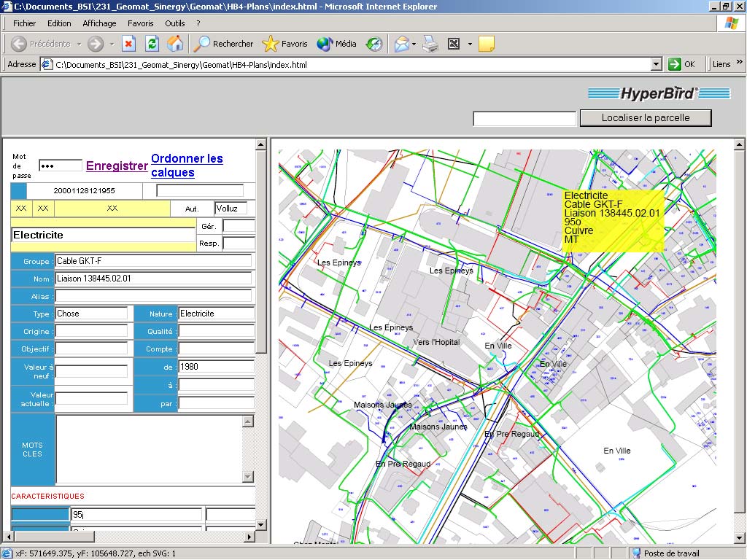Open the Affichage menu
This screenshot has width=747, height=560.
point(99,23)
